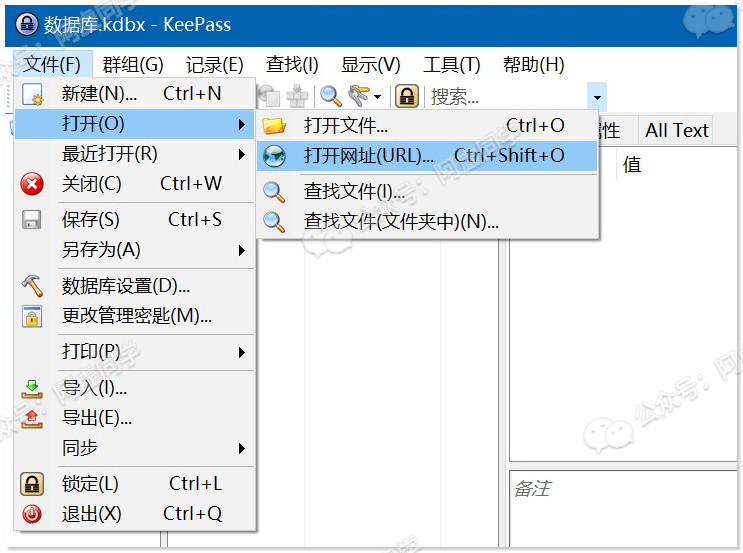
Task: Select 保存(S) menu item
Action: click(x=135, y=220)
